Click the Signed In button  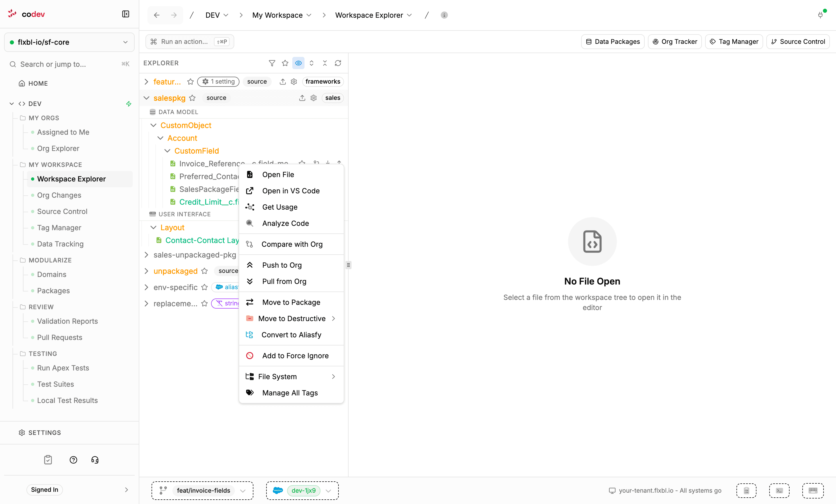pos(44,489)
